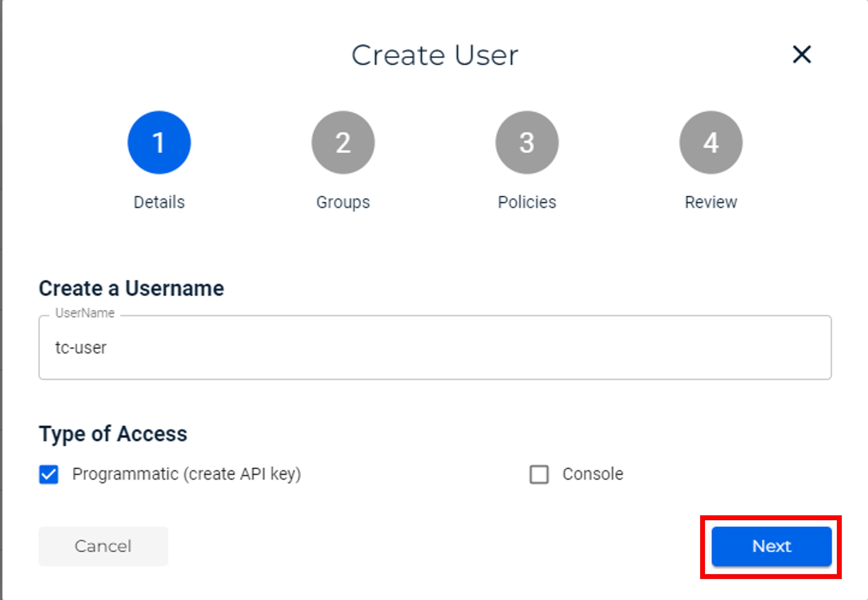Click step 3 Policies circle
Viewport: 868px width, 600px height.
click(x=526, y=142)
